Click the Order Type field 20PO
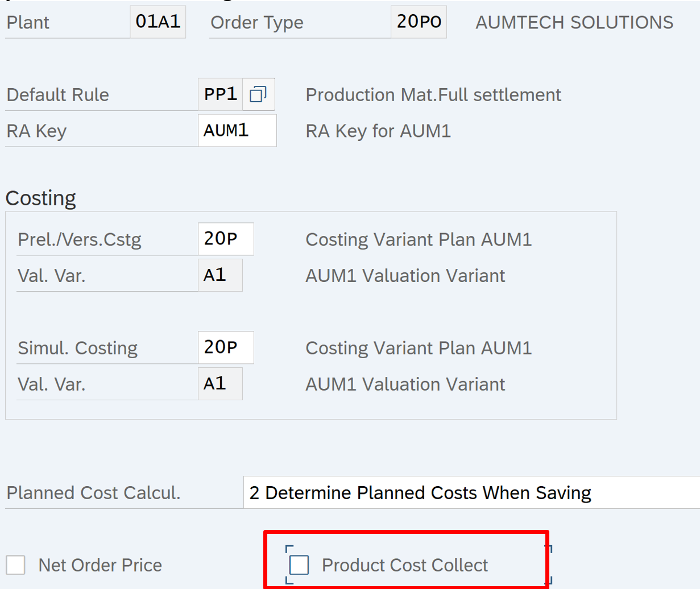Viewport: 700px width, 589px height. [x=419, y=22]
